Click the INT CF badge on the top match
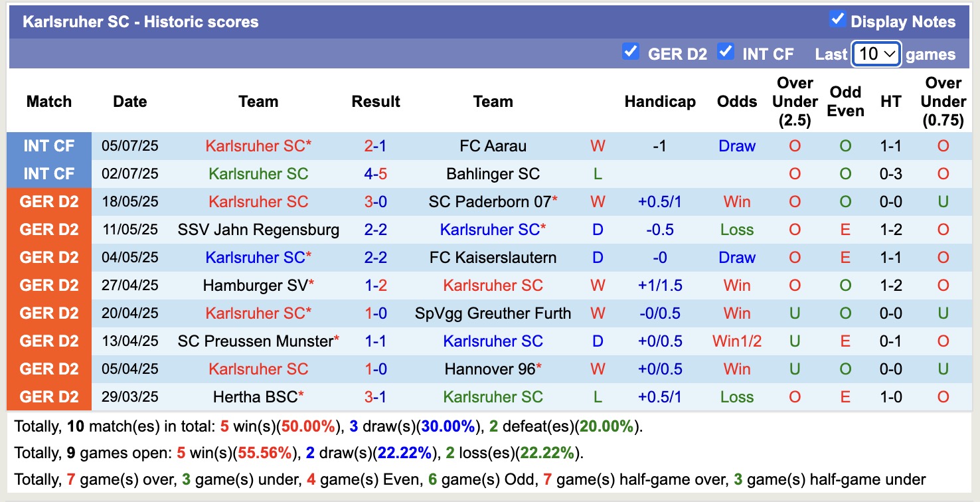The image size is (980, 502). [49, 145]
